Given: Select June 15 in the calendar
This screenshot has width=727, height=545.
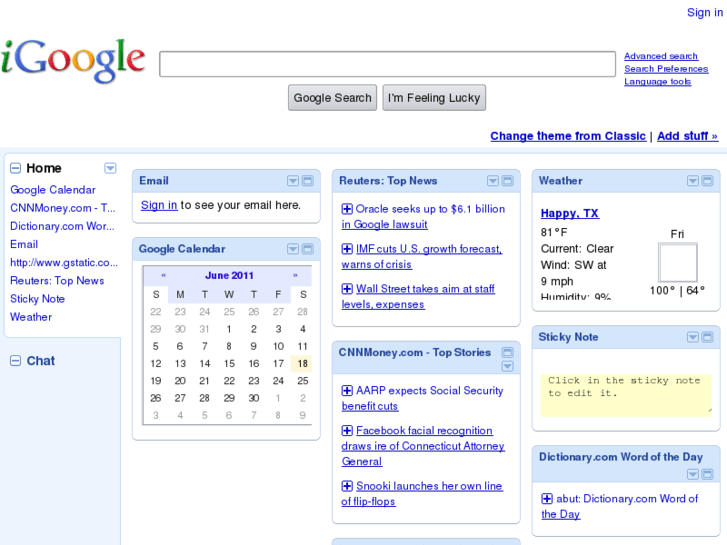Looking at the screenshot, I should [x=229, y=364].
